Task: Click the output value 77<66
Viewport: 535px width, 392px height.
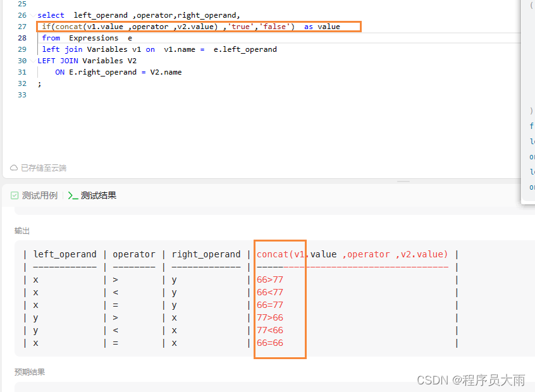Action: click(x=270, y=330)
